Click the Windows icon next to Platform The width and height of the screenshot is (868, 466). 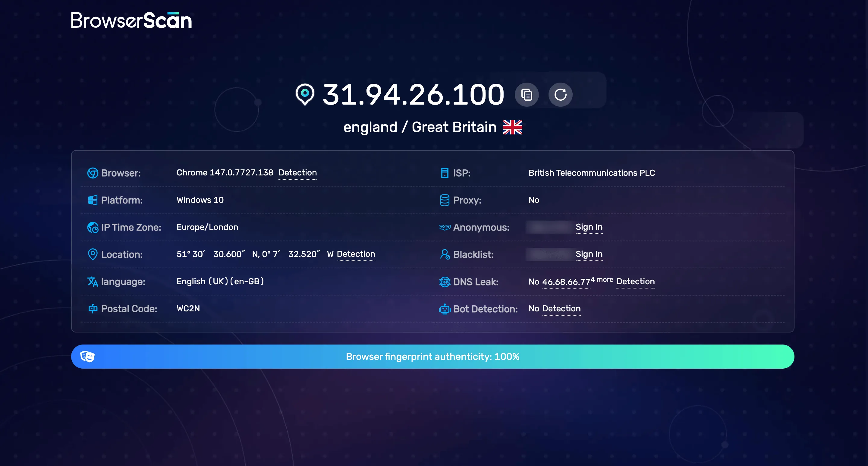[x=93, y=200]
